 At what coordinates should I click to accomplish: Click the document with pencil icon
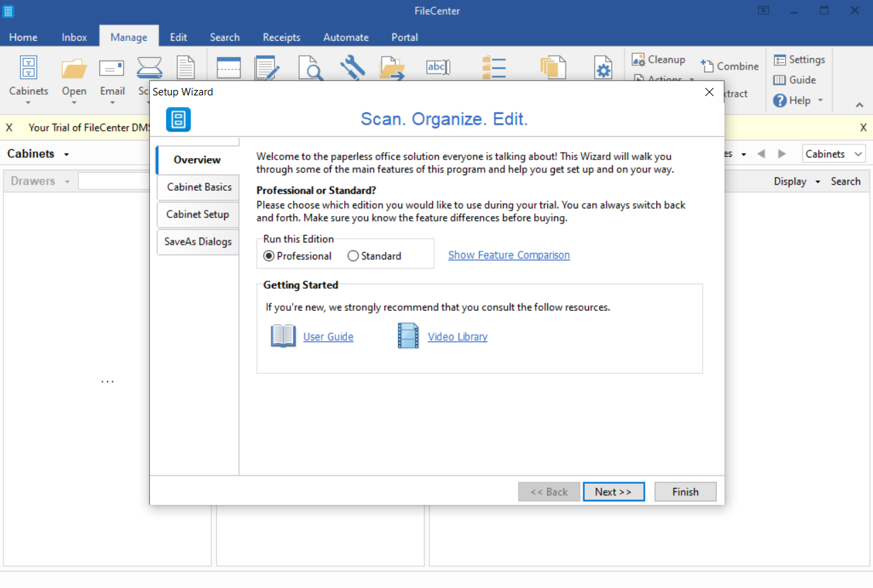[267, 68]
